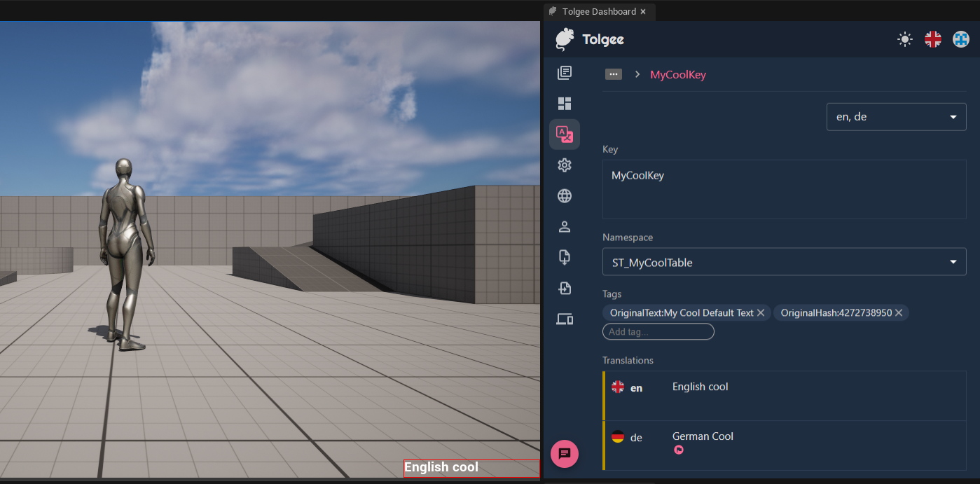Open the Dashboard grid icon in sidebar
The image size is (980, 484).
(x=565, y=103)
